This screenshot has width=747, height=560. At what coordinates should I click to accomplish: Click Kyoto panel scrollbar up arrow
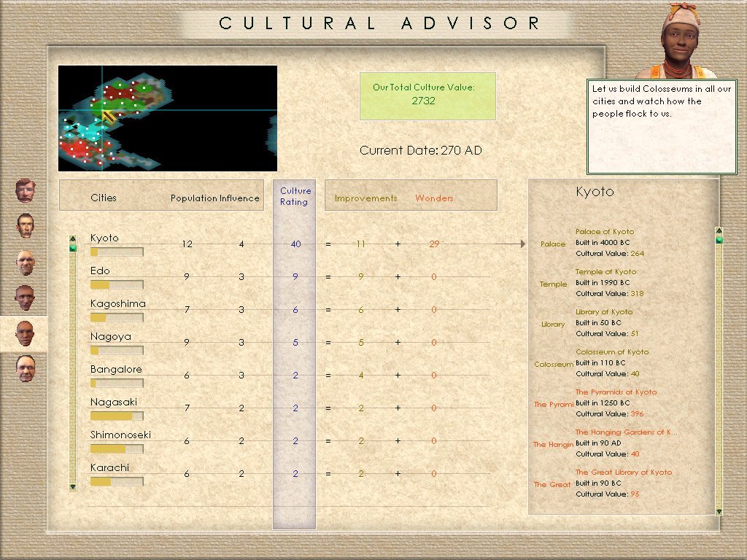pyautogui.click(x=719, y=231)
